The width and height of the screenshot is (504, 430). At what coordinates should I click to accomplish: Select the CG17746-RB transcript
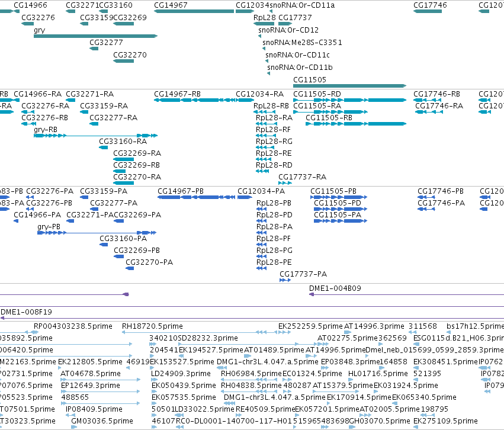click(428, 100)
